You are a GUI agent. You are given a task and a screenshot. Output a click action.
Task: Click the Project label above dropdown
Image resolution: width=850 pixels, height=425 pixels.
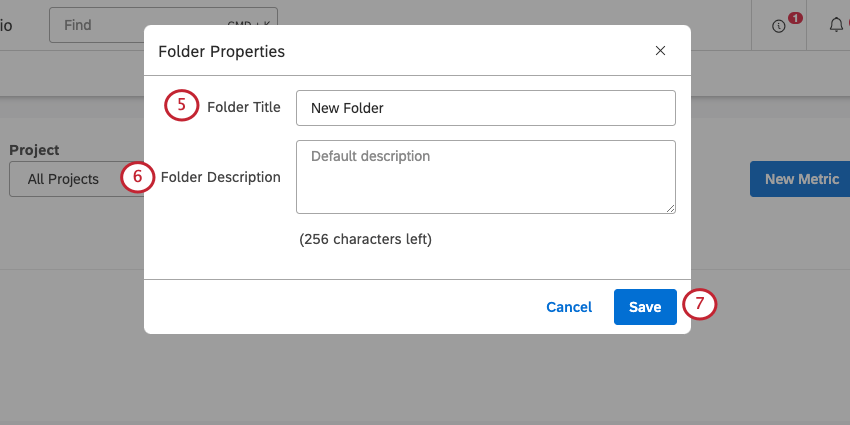click(x=34, y=150)
